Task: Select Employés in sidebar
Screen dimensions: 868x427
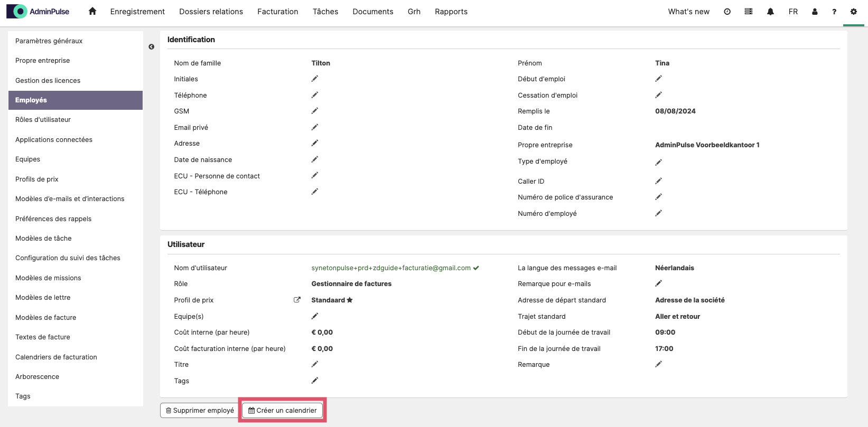Action: point(76,100)
